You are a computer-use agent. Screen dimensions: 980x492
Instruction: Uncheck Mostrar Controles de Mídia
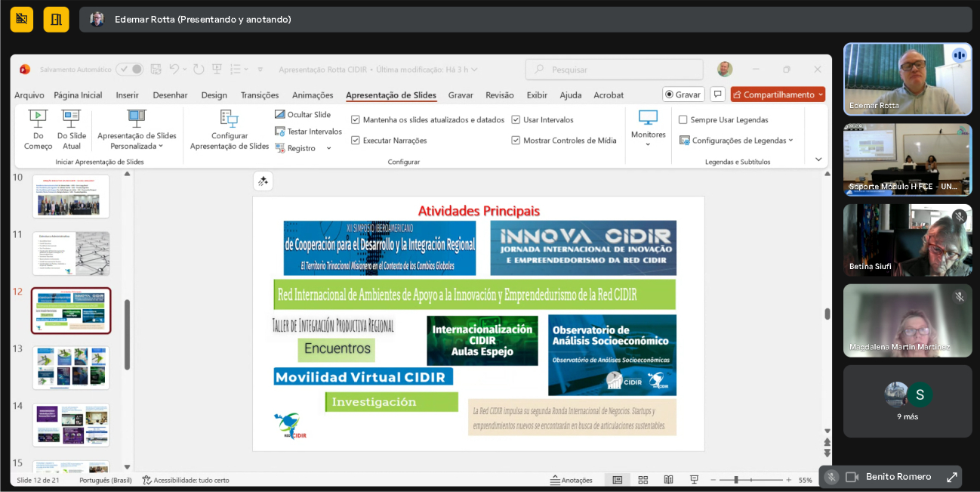(516, 141)
